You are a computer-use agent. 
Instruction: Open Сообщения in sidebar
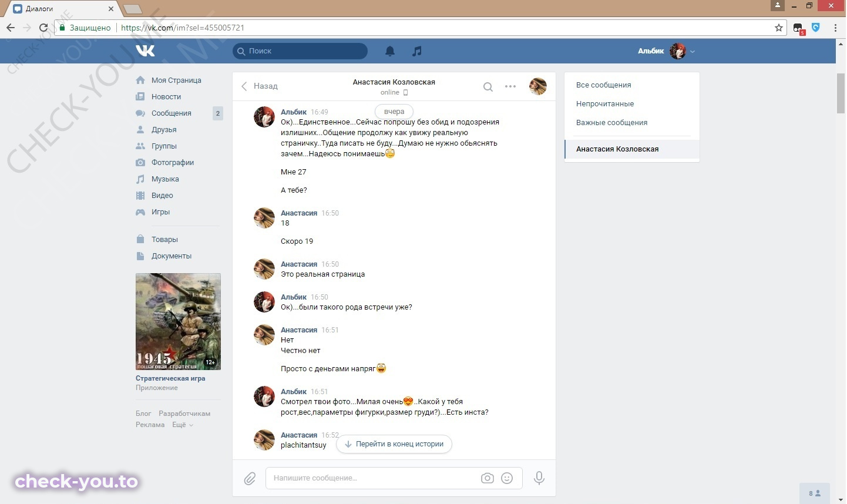point(172,113)
